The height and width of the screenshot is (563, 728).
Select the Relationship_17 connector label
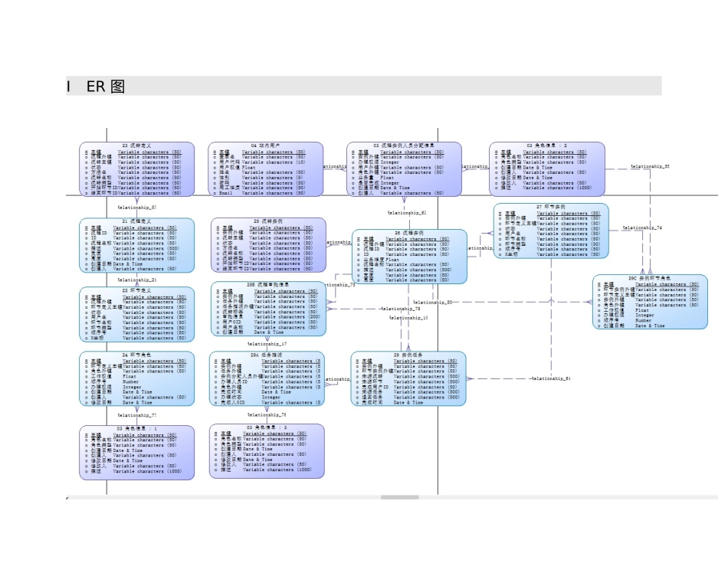(x=267, y=345)
